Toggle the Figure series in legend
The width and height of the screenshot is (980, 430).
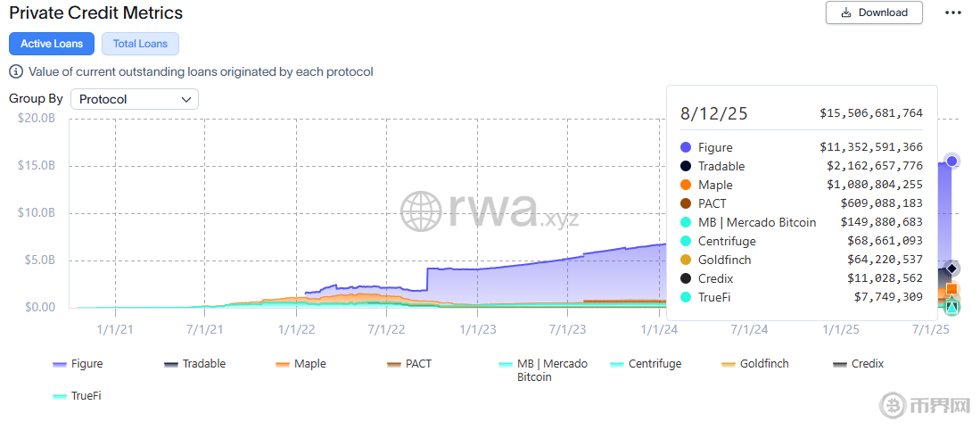(x=78, y=364)
